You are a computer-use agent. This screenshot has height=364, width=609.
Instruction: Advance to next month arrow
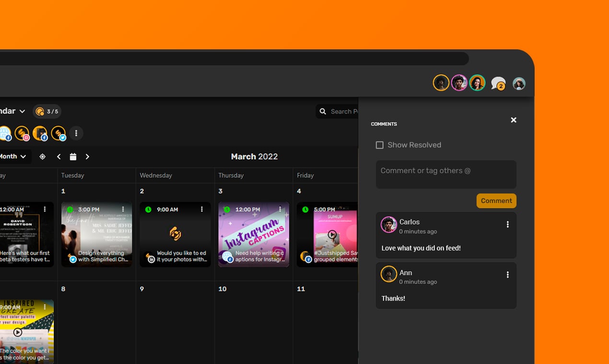point(87,157)
